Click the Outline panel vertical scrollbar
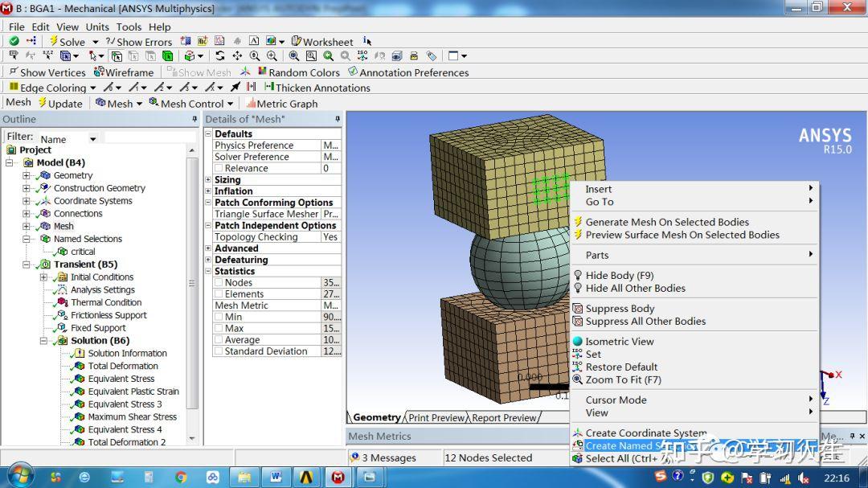Image resolution: width=868 pixels, height=488 pixels. pos(191,281)
